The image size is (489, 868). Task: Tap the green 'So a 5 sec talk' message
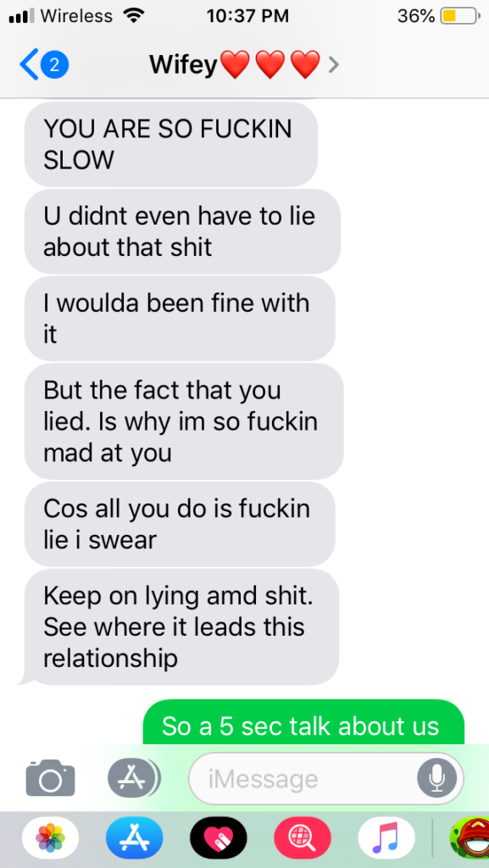[303, 722]
